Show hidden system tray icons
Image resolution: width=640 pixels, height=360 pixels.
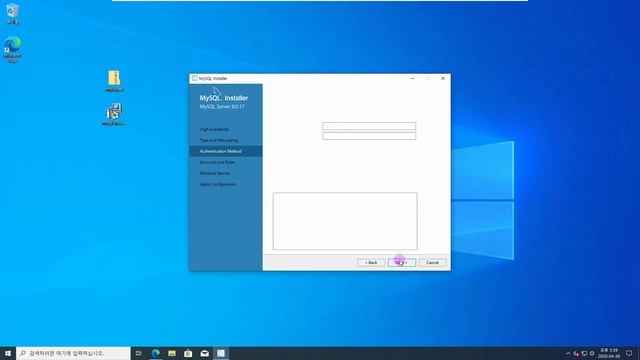point(568,353)
